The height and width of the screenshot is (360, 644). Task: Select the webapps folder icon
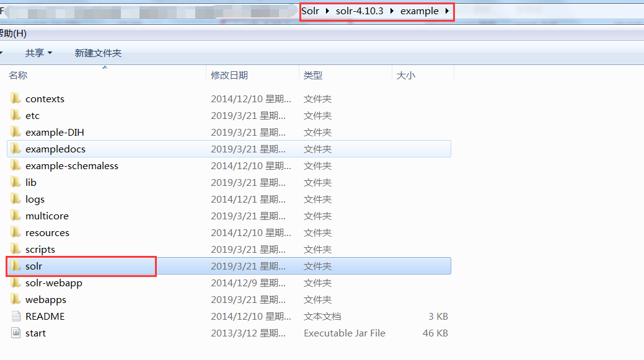point(15,299)
